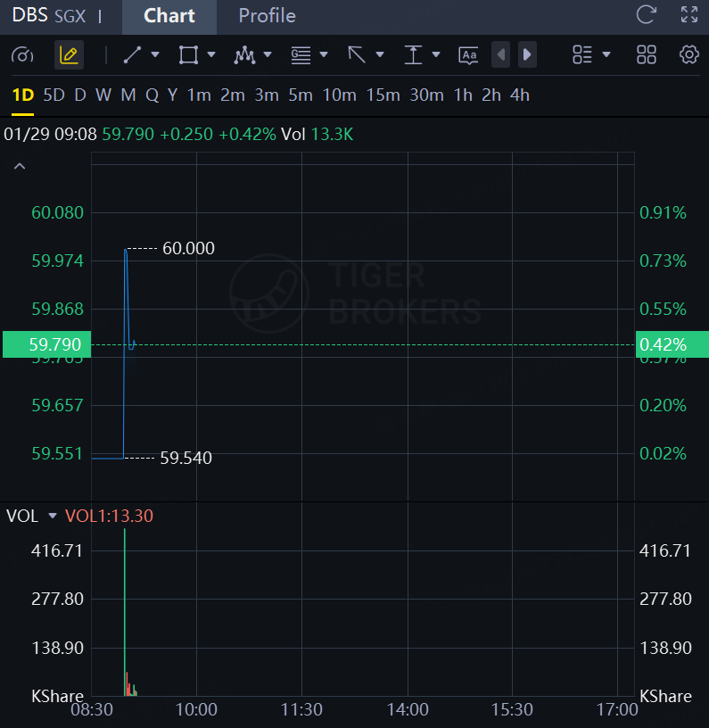Select the M monthly timeframe
The height and width of the screenshot is (728, 709).
128,95
